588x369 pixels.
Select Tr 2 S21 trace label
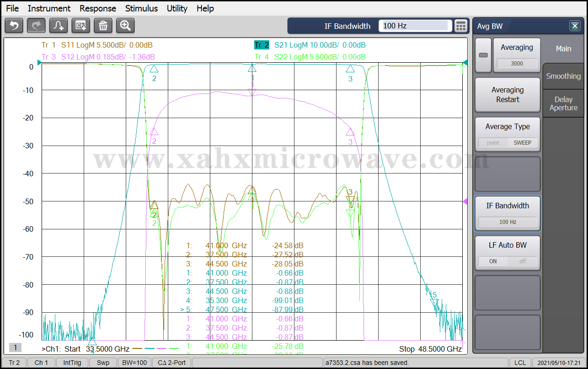(x=310, y=45)
